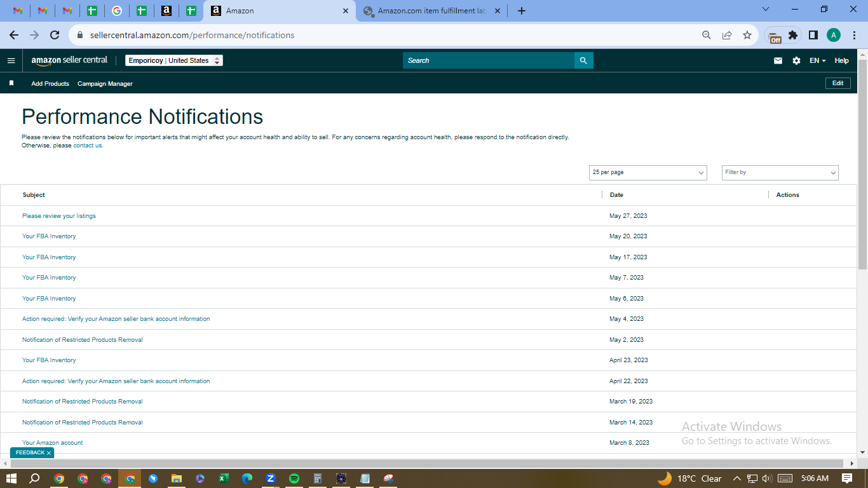Open the messages envelope icon
Viewport: 868px width, 488px height.
(778, 60)
